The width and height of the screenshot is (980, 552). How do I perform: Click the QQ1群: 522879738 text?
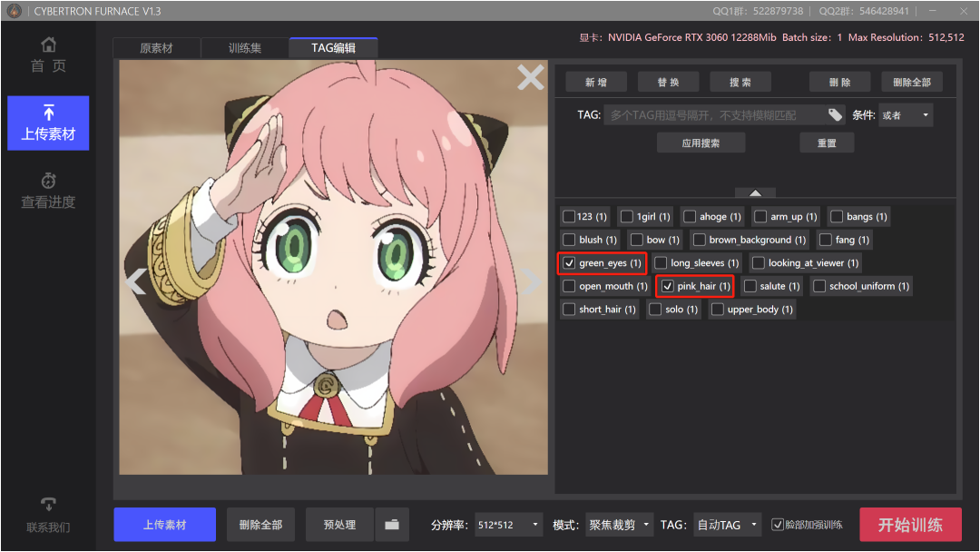pyautogui.click(x=758, y=11)
